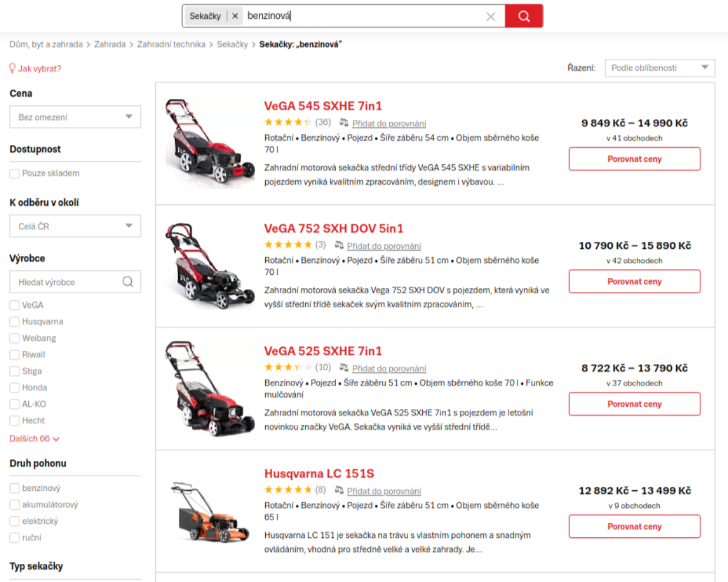Viewport: 728px width, 582px height.
Task: Go to 'Dům, byt a zahrada' breadcrumb
Action: [46, 44]
